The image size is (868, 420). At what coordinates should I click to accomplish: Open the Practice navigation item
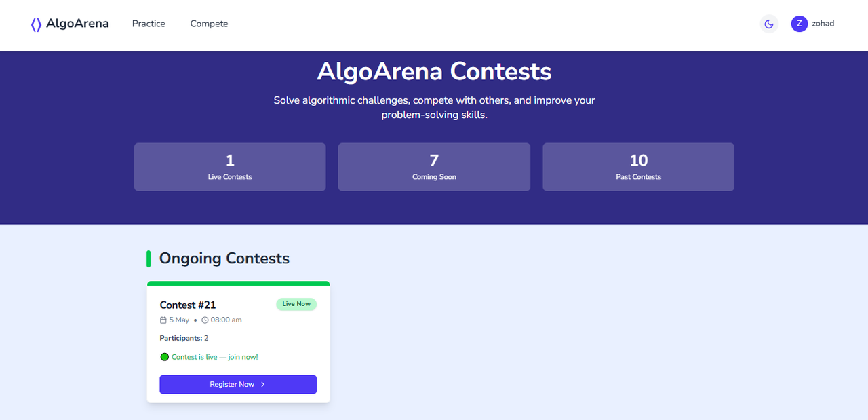pyautogui.click(x=149, y=24)
